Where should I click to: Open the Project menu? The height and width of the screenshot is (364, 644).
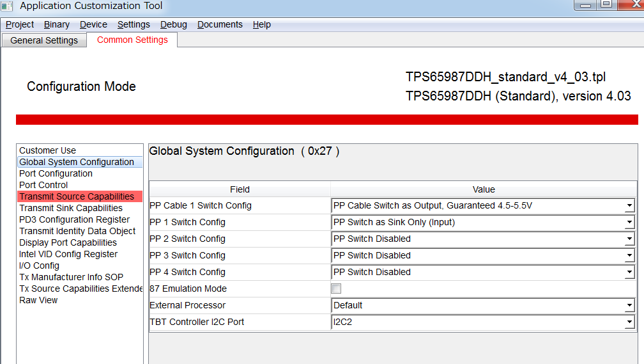point(20,25)
